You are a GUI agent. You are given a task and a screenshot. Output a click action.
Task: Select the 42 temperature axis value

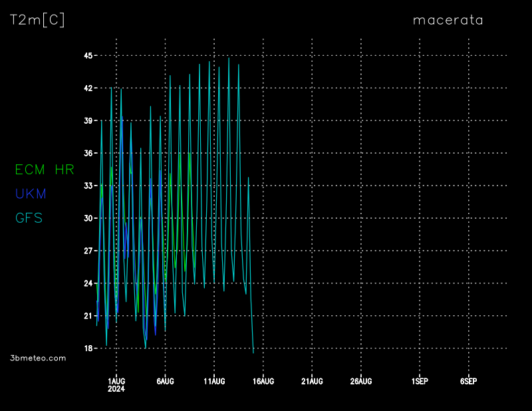coord(87,88)
